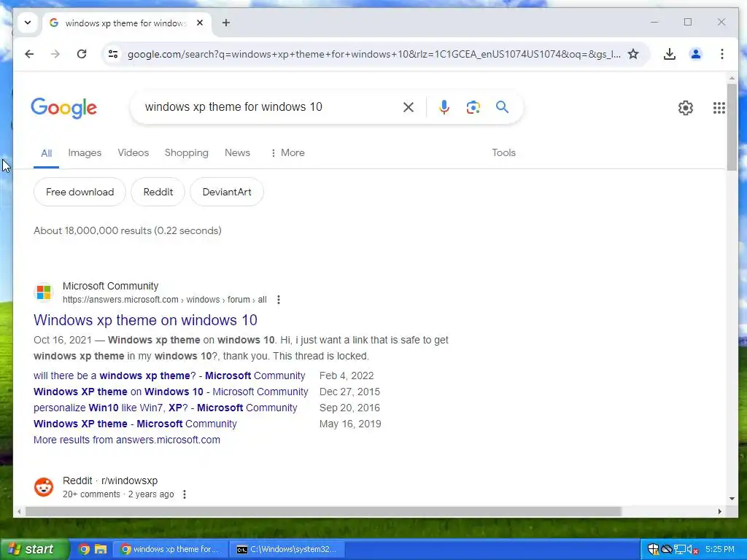Open a new tab with plus button
Screen dimensions: 747x560
(x=226, y=23)
